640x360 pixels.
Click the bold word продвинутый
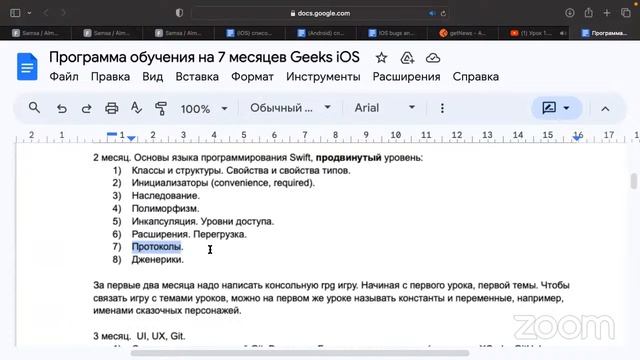point(349,158)
